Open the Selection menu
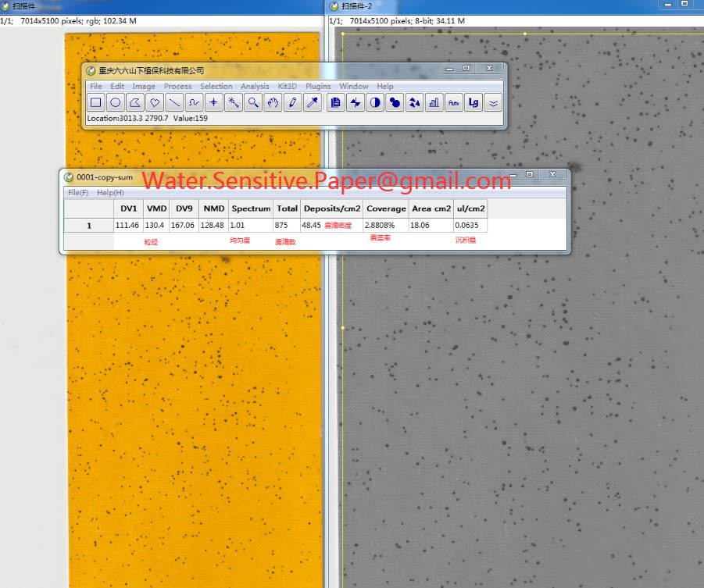Image resolution: width=704 pixels, height=588 pixels. click(x=216, y=86)
